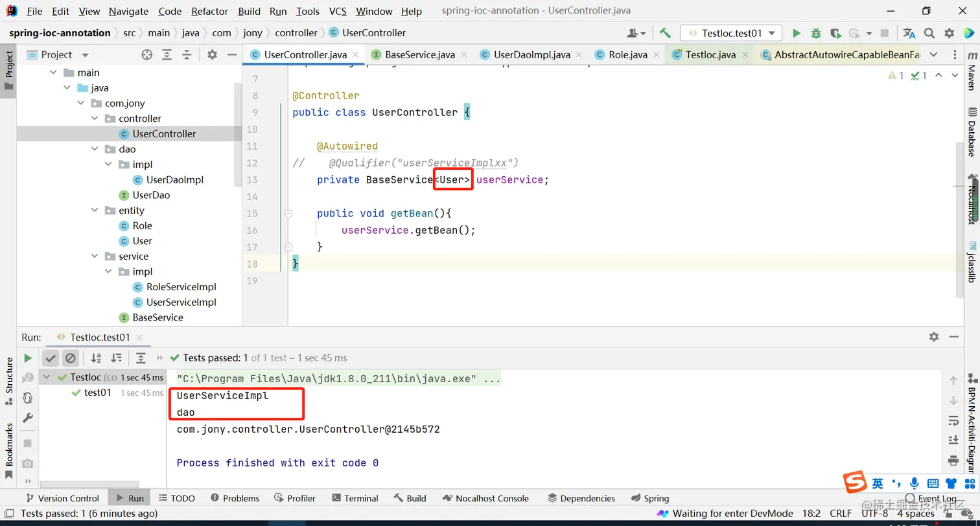Collapse the controller package in the tree
Viewport: 980px width, 526px height.
point(95,119)
